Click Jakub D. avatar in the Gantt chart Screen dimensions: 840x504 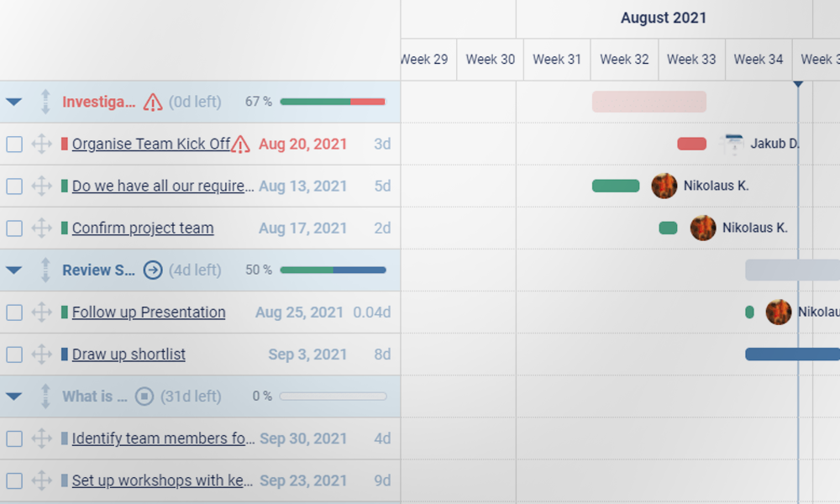pos(733,144)
